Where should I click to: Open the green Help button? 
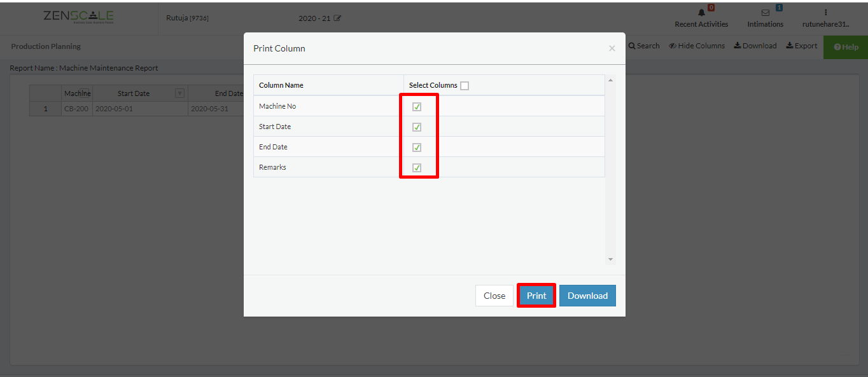(846, 47)
